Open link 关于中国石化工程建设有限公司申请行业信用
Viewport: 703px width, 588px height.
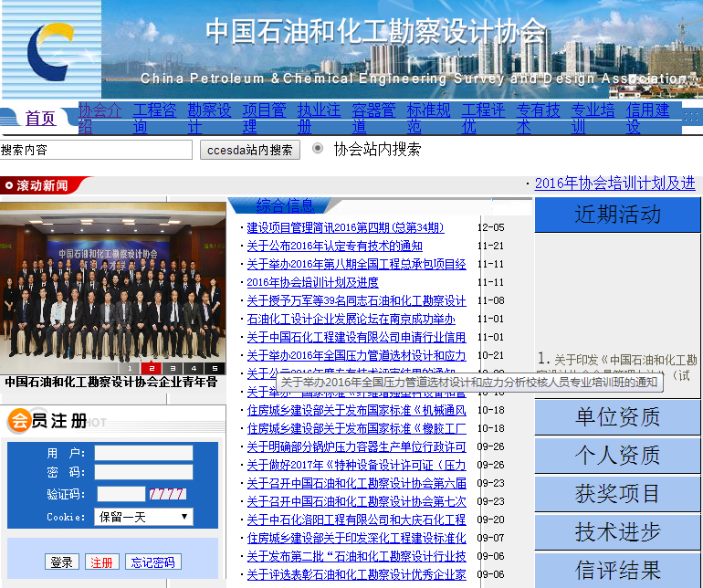point(356,337)
